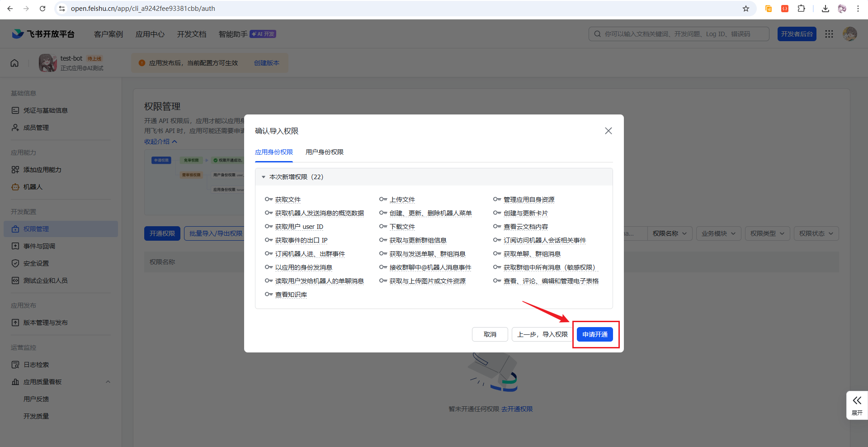The height and width of the screenshot is (447, 868).
Task: Open the 权限类型 filter dropdown
Action: tap(767, 233)
